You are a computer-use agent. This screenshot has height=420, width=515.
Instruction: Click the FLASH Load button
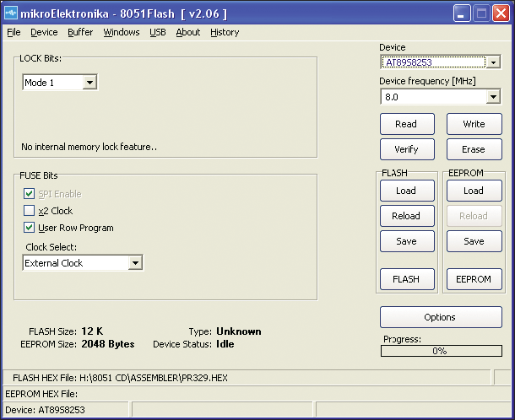click(x=407, y=191)
